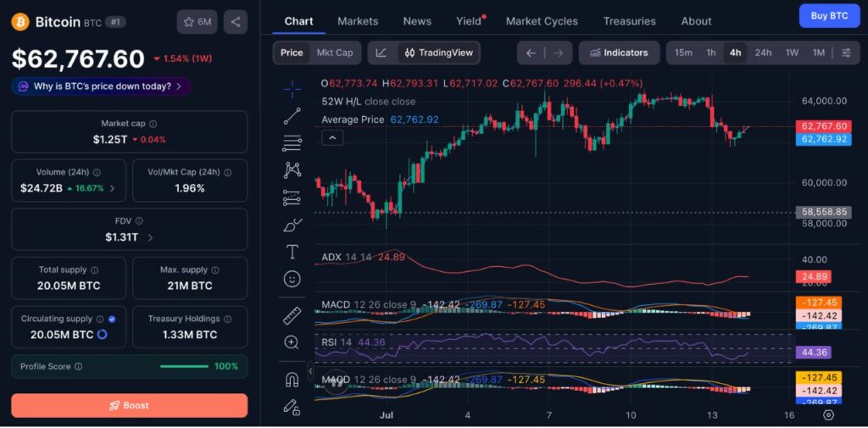
Task: Open the About tab
Action: 697,21
